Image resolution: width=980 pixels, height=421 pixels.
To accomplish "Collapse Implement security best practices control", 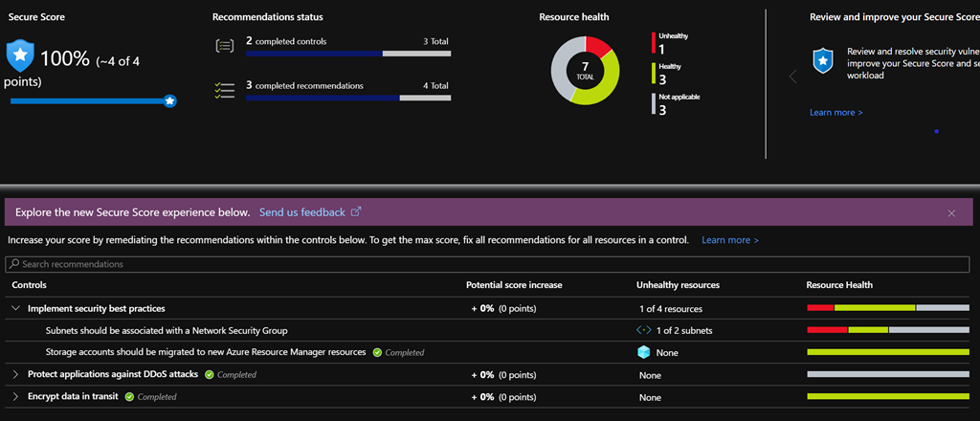I will point(14,308).
